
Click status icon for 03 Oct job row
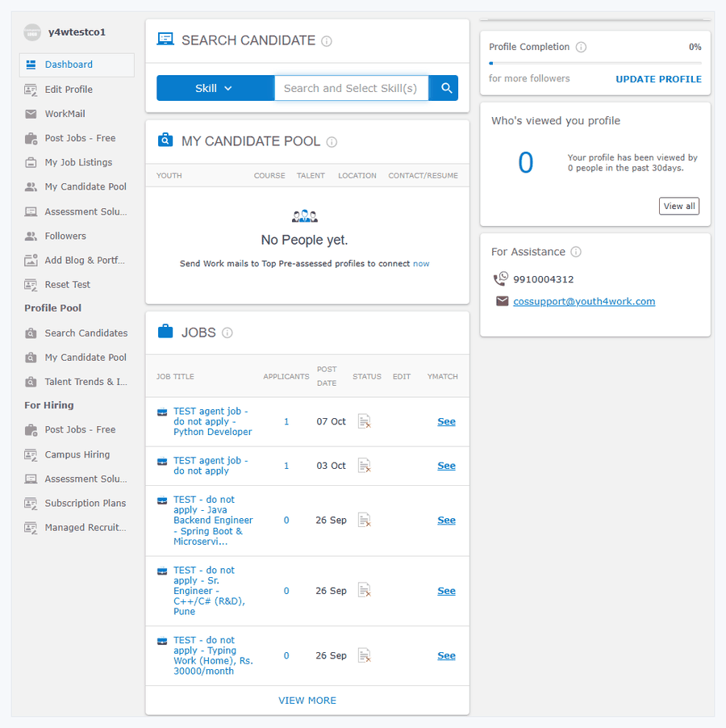tap(365, 465)
